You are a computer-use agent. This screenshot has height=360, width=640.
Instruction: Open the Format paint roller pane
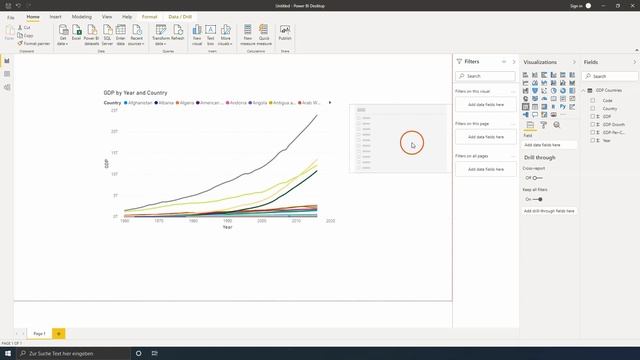543,125
